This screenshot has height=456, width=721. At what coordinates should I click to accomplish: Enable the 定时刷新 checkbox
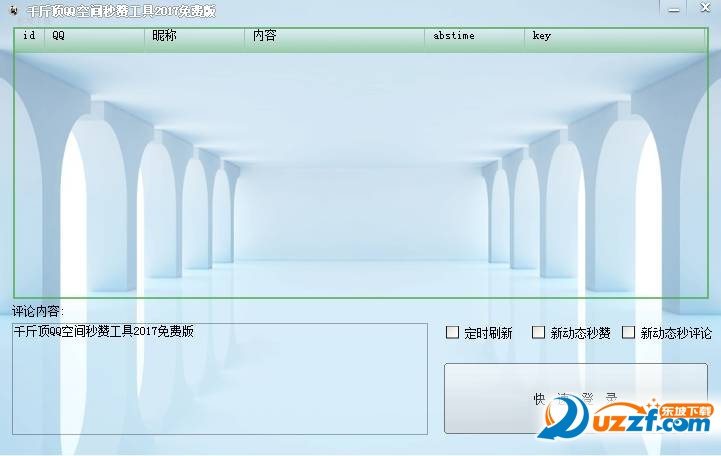point(452,333)
